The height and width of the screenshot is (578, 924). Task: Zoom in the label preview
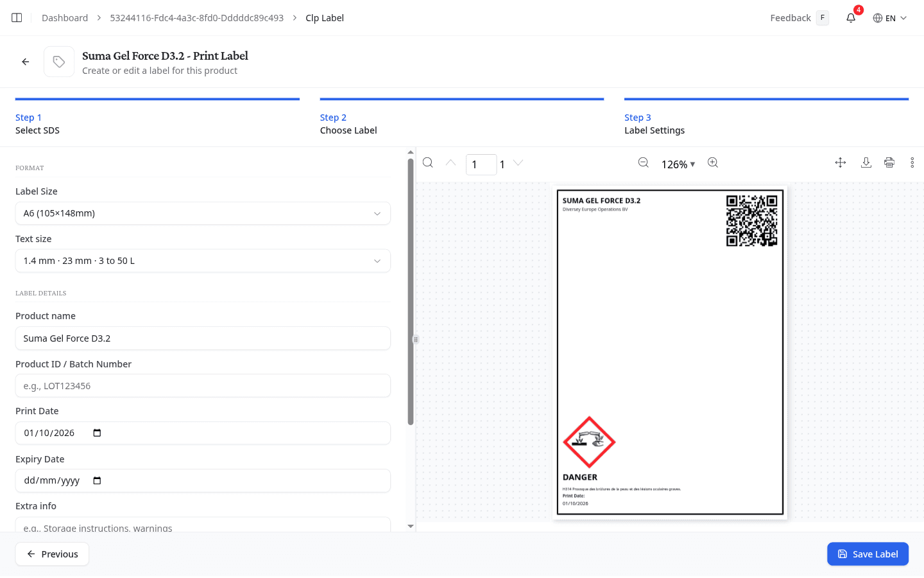(713, 163)
